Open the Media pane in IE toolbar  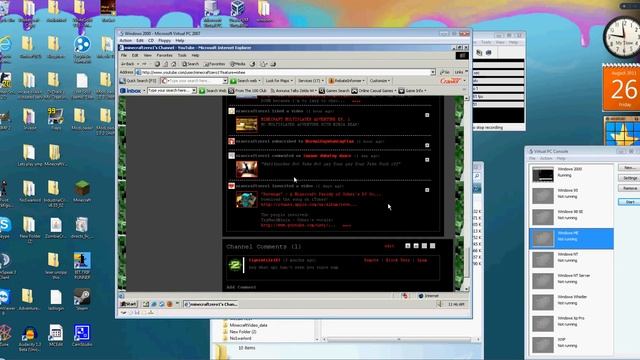pyautogui.click(x=238, y=64)
